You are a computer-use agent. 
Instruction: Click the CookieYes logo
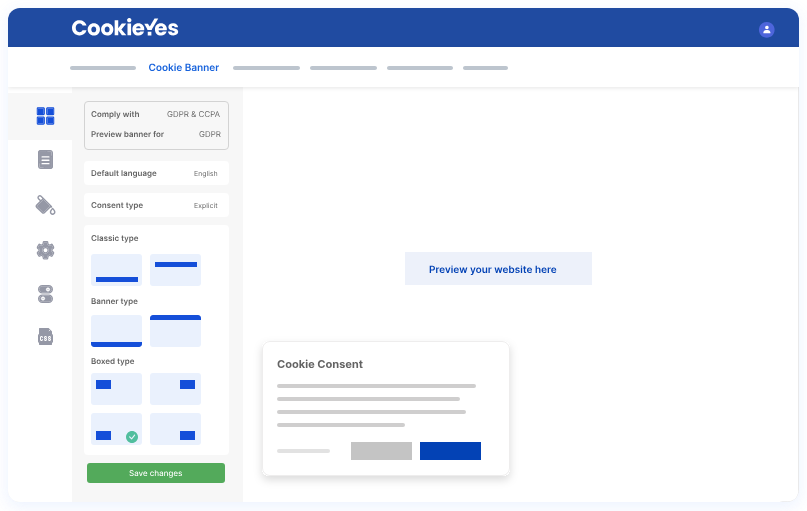[x=125, y=28]
